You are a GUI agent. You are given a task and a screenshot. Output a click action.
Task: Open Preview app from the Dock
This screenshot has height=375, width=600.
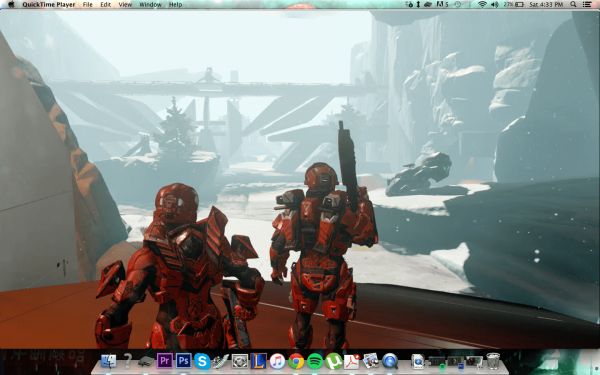371,361
